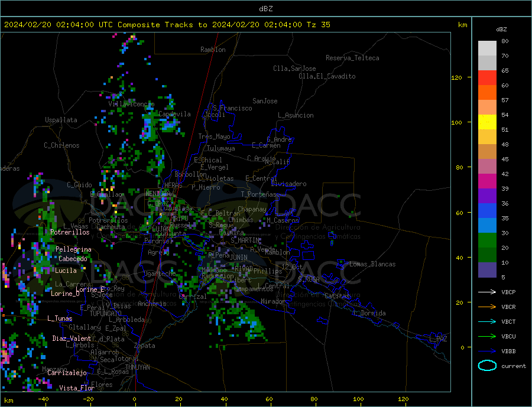Click the 'Ugarteche' map label
The image size is (532, 407).
(x=160, y=273)
